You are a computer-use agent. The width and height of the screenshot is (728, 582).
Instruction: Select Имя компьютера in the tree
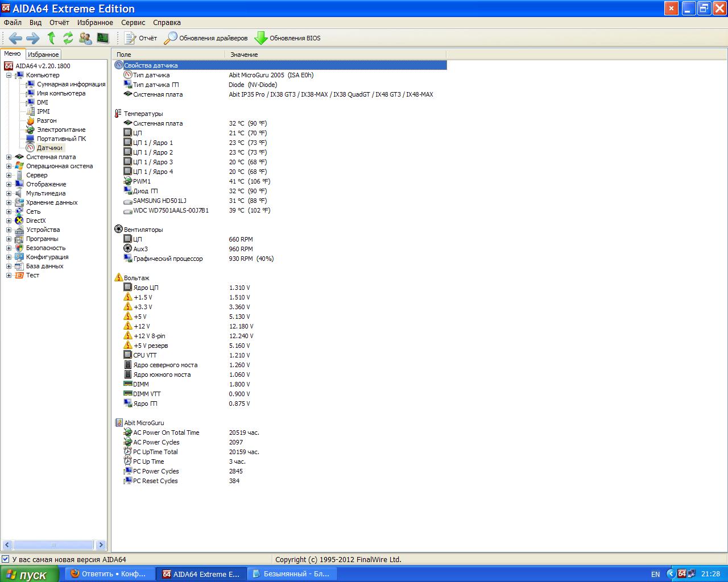click(61, 93)
